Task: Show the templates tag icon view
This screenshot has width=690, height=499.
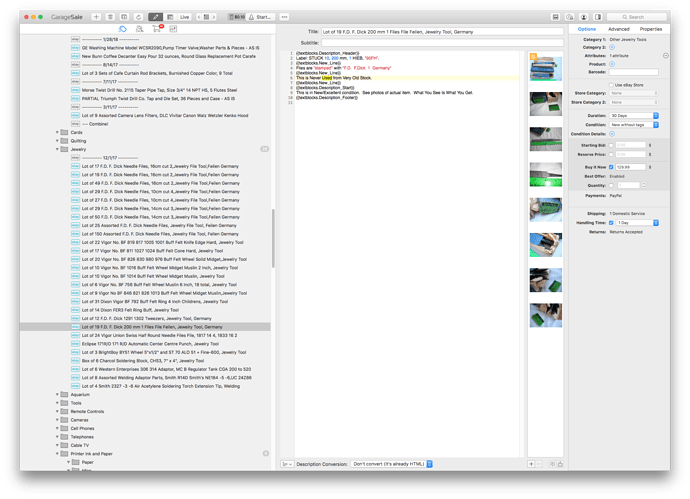Action: pos(122,29)
